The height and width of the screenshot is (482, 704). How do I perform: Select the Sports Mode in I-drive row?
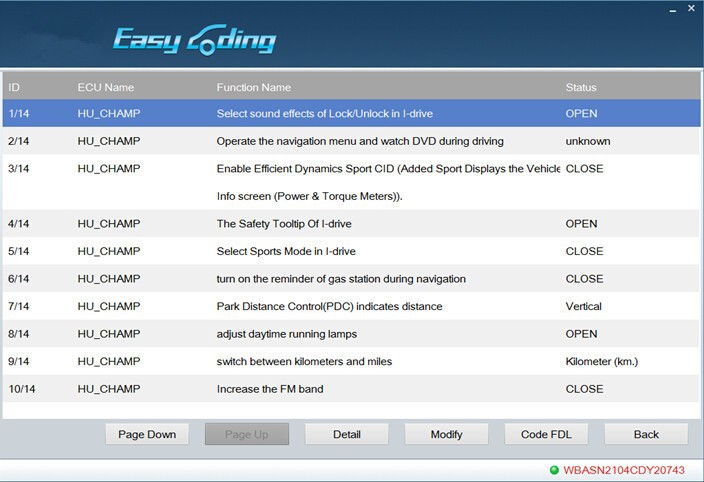click(x=286, y=251)
